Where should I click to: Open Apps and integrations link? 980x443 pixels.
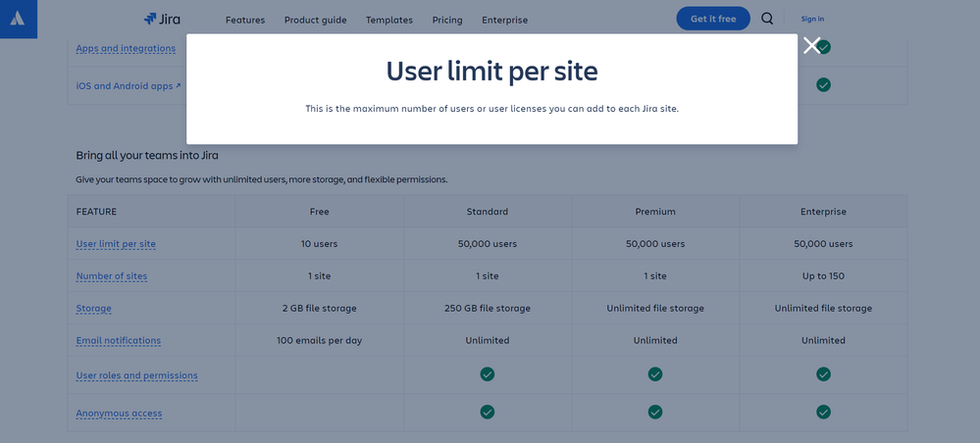pos(126,48)
